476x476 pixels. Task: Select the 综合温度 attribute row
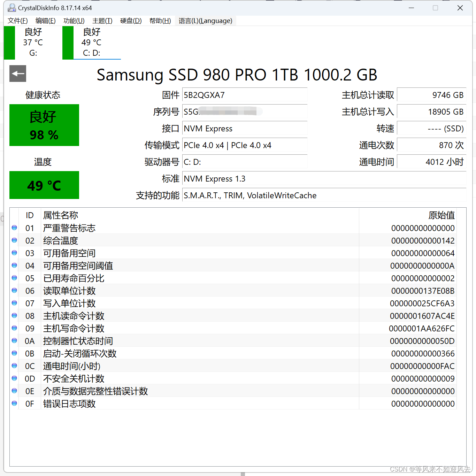tap(233, 240)
